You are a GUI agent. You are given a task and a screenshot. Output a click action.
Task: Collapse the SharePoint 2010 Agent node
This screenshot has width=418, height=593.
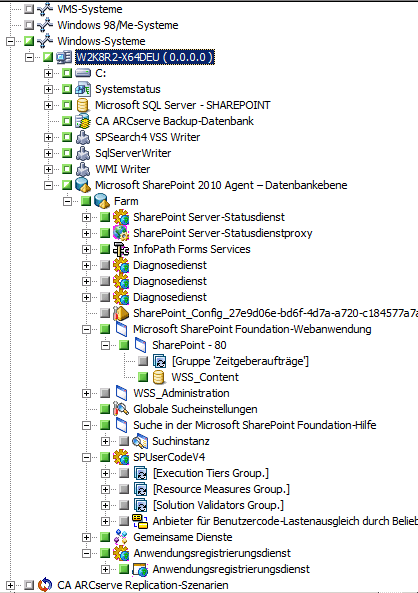[x=48, y=185]
